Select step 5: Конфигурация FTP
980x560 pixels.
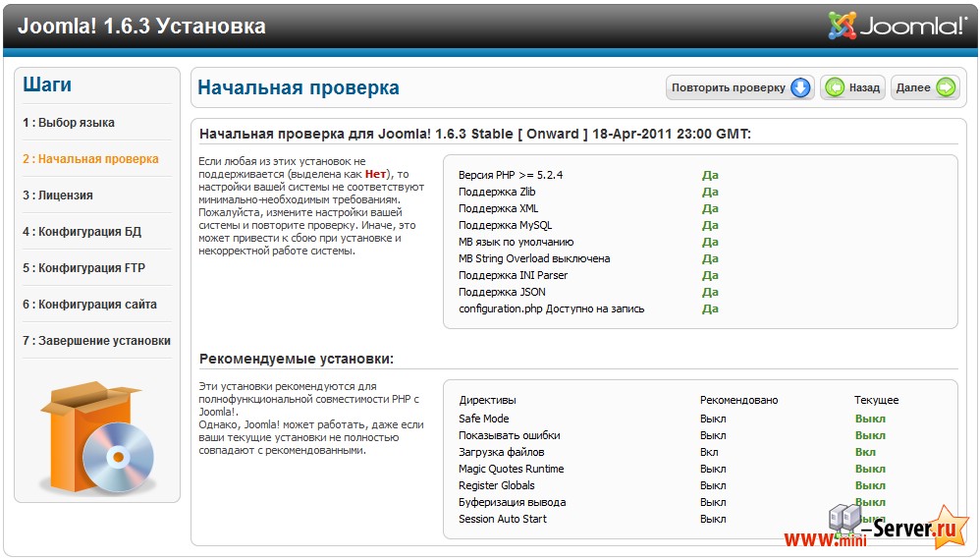click(x=83, y=267)
